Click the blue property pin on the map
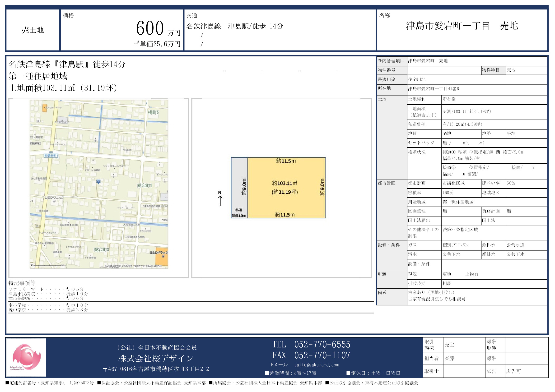555x392 pixels. pyautogui.click(x=98, y=182)
